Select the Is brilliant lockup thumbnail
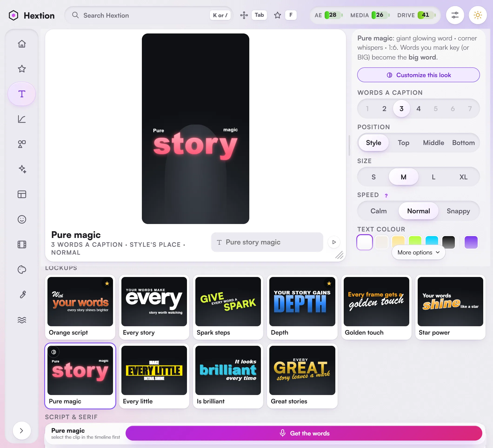The height and width of the screenshot is (448, 493). pyautogui.click(x=228, y=376)
